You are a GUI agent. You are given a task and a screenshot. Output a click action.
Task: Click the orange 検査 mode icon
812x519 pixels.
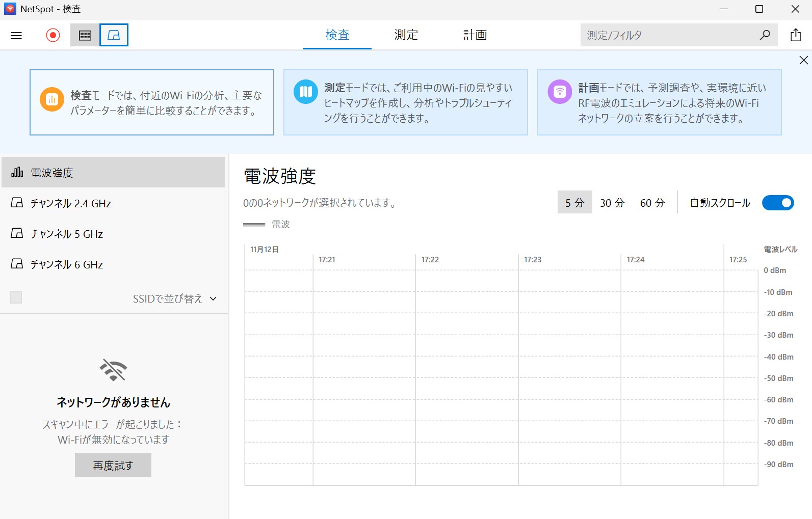pyautogui.click(x=51, y=99)
